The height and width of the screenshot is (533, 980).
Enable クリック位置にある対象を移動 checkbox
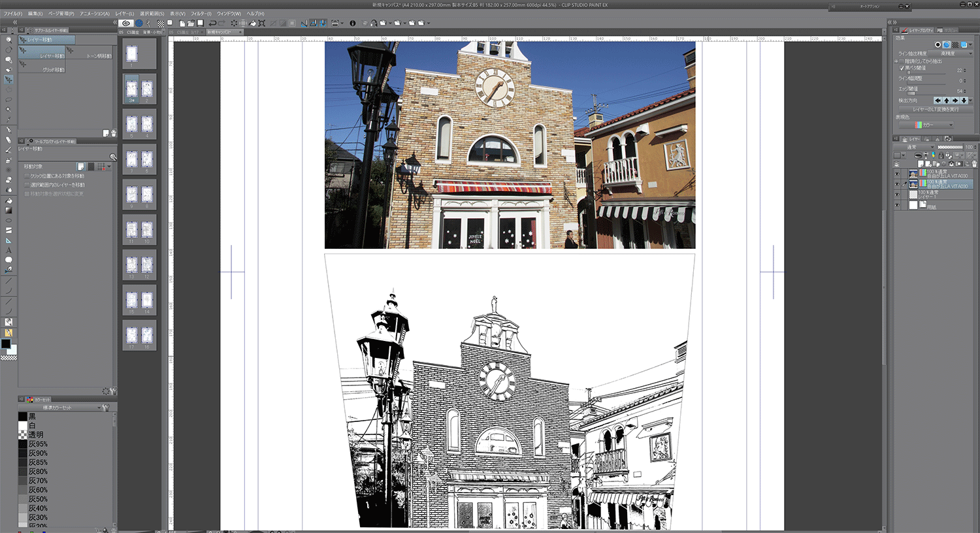point(27,176)
